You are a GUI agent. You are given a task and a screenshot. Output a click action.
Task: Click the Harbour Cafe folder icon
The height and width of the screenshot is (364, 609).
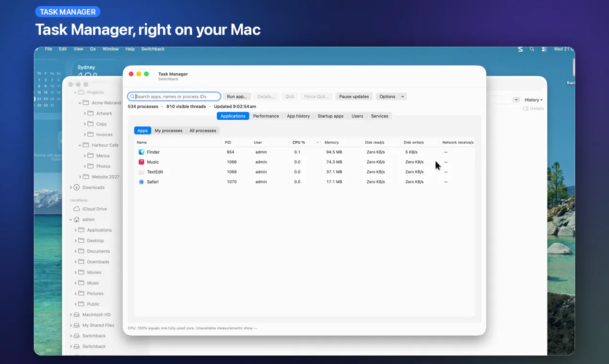(x=86, y=145)
